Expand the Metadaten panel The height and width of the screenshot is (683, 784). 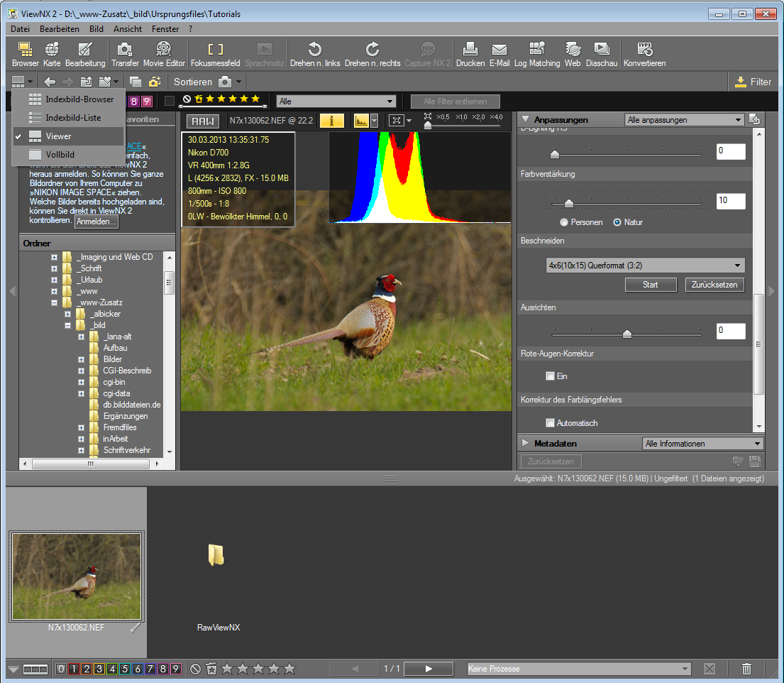525,443
